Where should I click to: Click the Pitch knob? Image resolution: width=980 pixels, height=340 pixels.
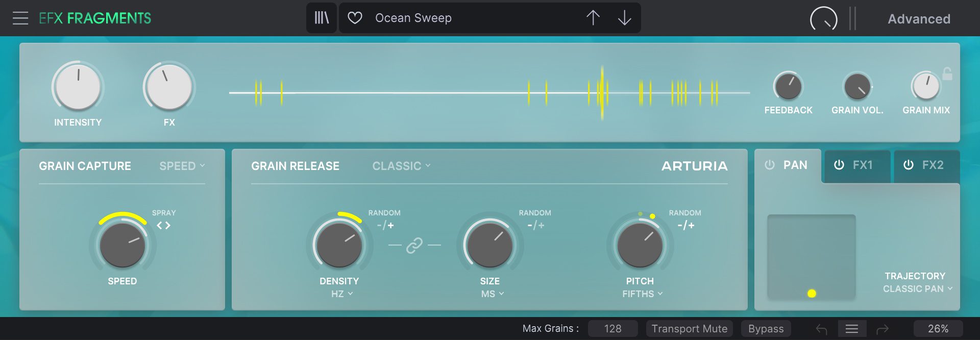click(640, 245)
